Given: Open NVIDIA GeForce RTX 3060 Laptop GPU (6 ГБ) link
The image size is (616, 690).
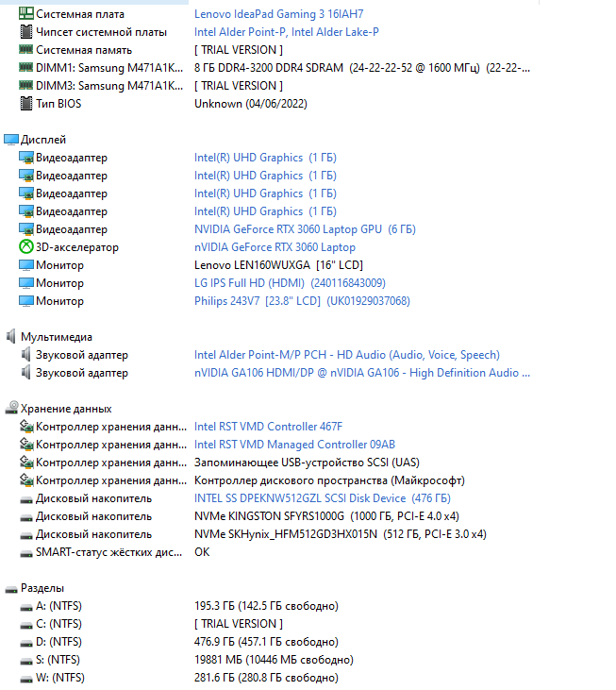Looking at the screenshot, I should click(x=305, y=229).
